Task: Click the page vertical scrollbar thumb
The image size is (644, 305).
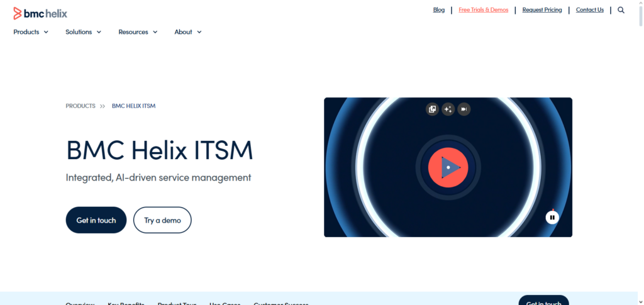Action: coord(641,16)
